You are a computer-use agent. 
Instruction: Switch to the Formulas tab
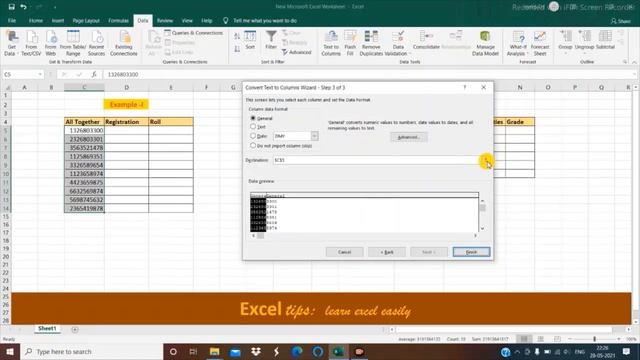118,20
